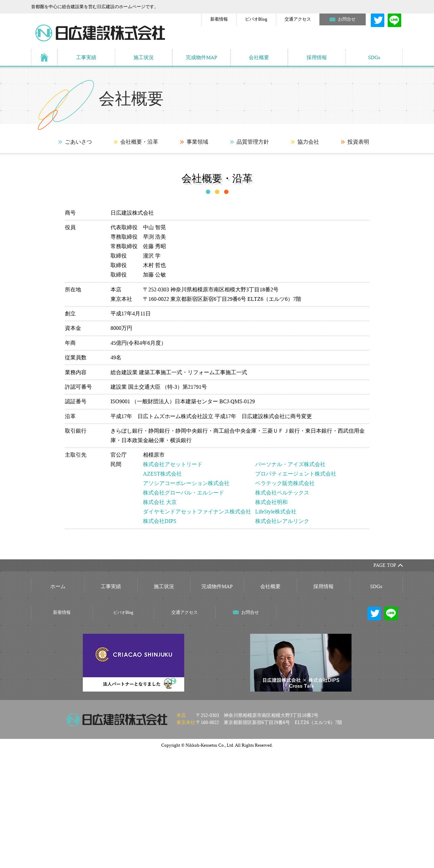The image size is (434, 868).
Task: Click the 8000万円 capital value
Action: (121, 328)
